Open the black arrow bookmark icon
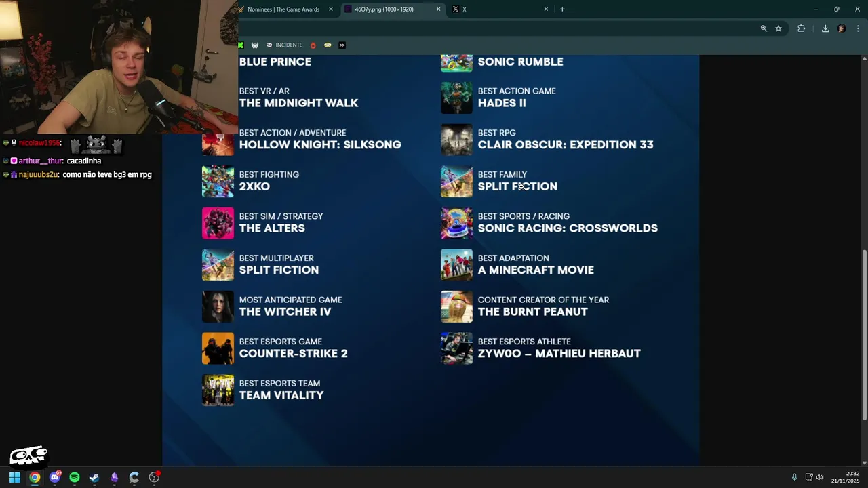This screenshot has width=868, height=488. [x=342, y=45]
